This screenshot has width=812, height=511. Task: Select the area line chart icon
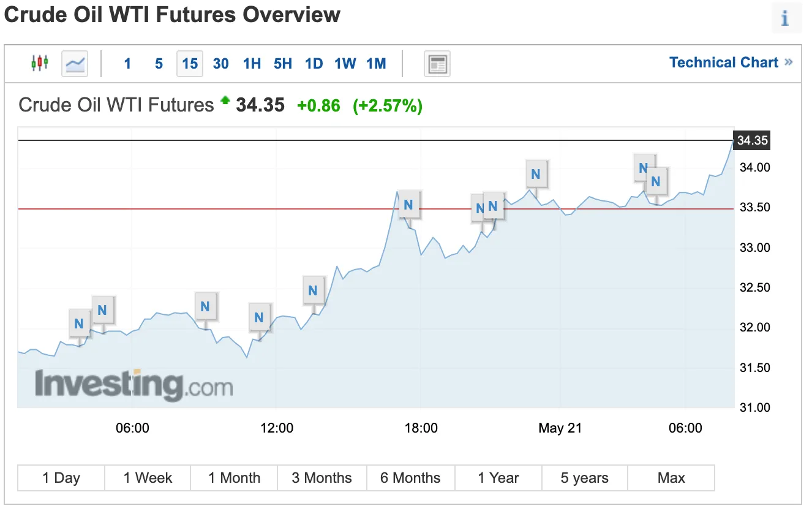pos(75,63)
